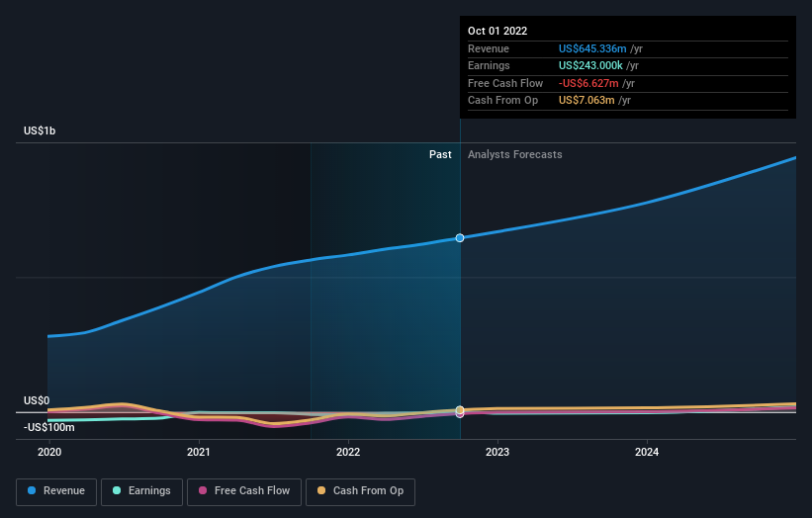Click the US$1b y-axis label
812x518 pixels.
tap(40, 130)
